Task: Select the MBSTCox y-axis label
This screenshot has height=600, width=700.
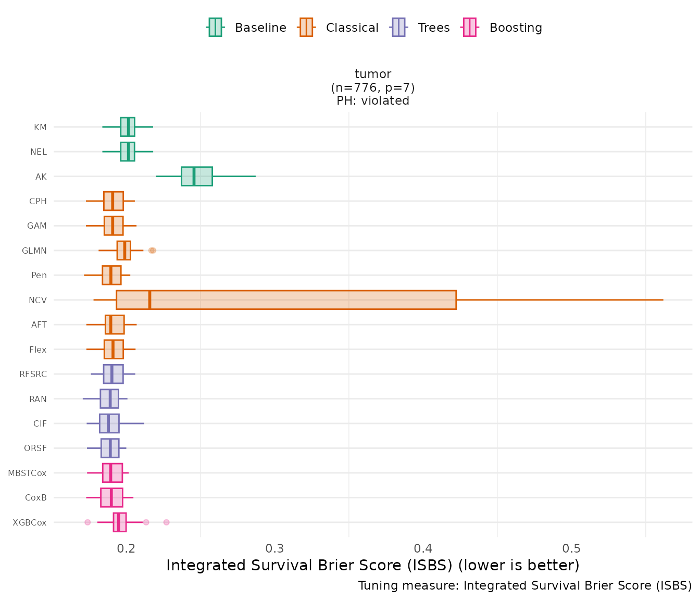Action: point(27,473)
